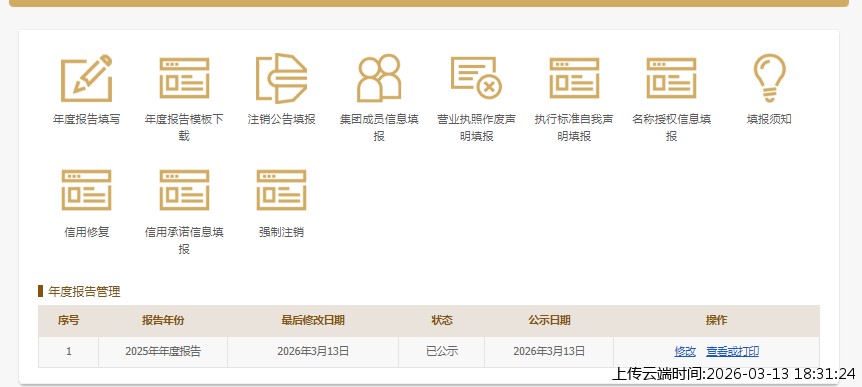862x387 pixels.
Task: Click the 执行标准自我声明填报 label text
Action: 574,128
